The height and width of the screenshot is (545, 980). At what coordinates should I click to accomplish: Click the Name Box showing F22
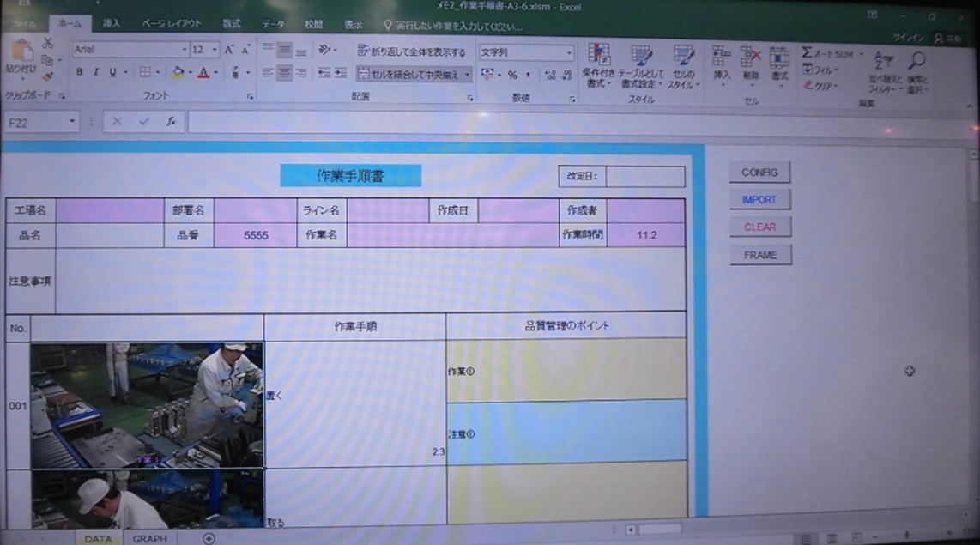pos(40,123)
